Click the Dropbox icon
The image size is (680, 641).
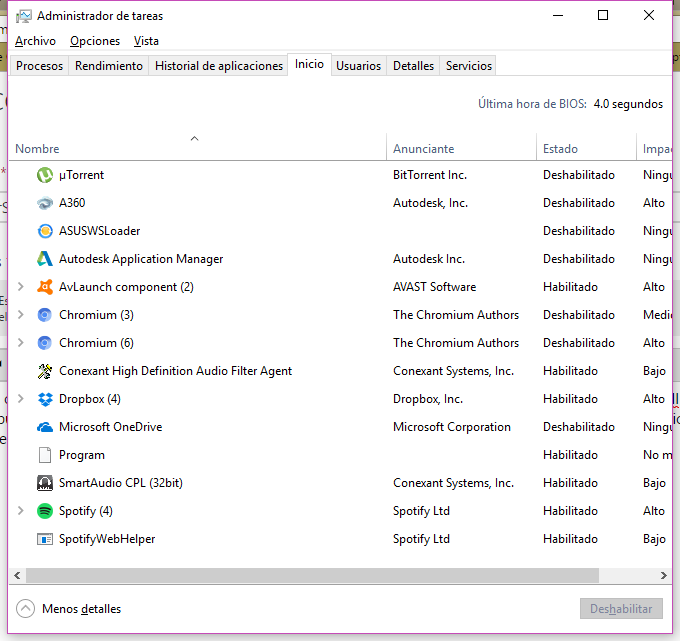[45, 399]
